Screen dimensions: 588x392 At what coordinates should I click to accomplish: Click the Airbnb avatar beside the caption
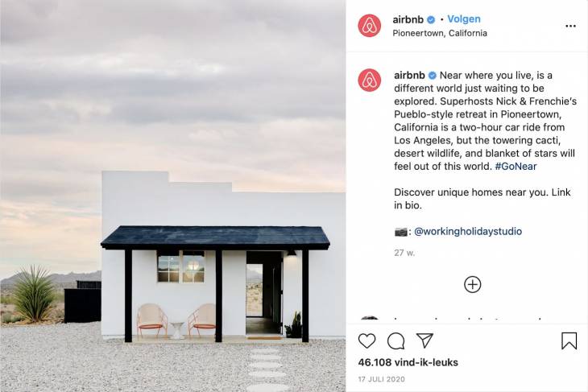point(370,80)
